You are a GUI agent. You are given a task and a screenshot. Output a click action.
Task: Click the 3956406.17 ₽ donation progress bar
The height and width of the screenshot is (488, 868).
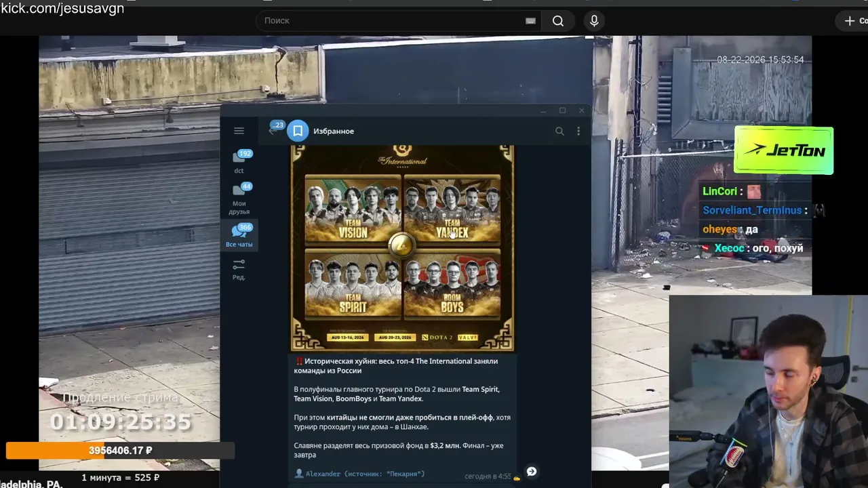(120, 451)
